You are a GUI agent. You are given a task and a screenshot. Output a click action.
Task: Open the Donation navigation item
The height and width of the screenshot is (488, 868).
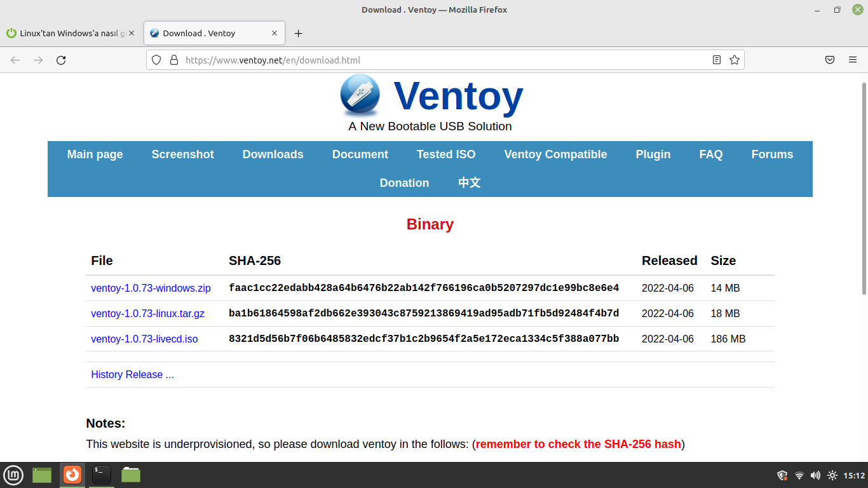(404, 183)
